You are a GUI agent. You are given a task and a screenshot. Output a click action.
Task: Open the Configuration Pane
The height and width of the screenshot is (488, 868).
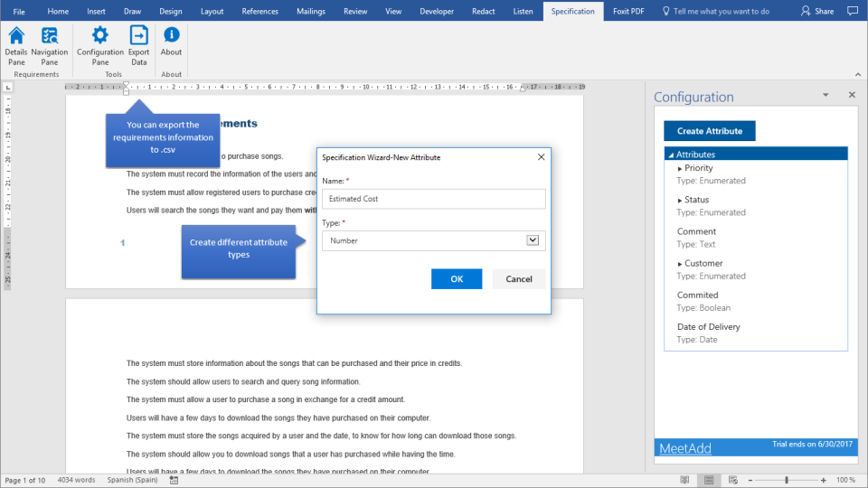[x=100, y=46]
